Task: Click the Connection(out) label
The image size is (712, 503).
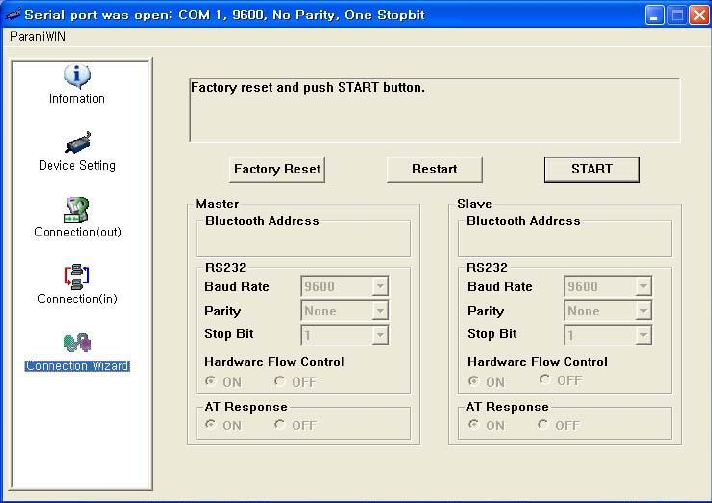Action: tap(78, 232)
